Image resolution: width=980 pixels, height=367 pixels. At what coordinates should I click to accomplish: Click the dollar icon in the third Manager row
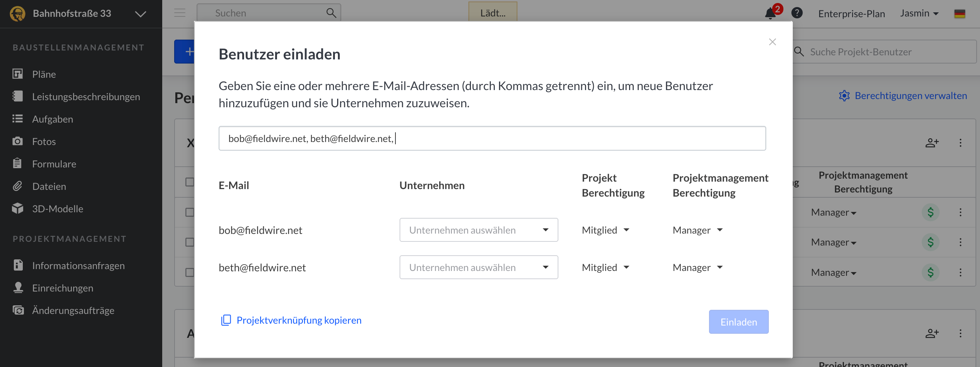pyautogui.click(x=931, y=272)
